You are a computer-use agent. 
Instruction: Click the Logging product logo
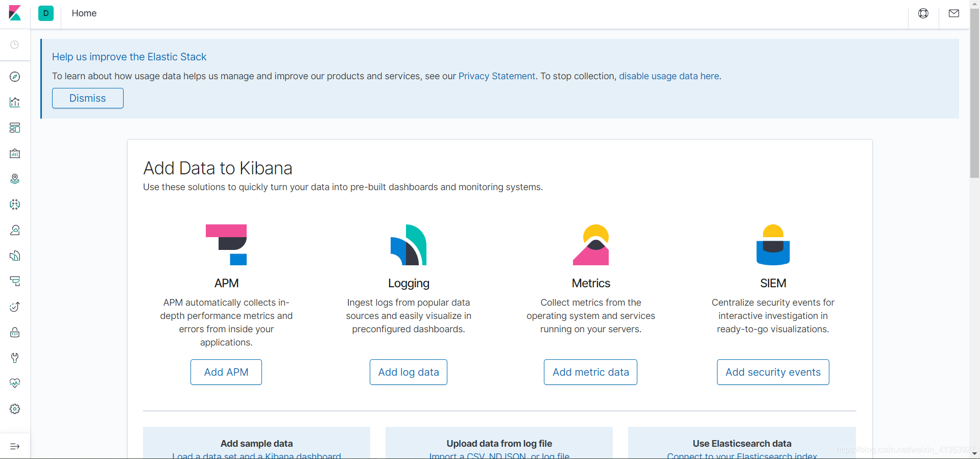point(409,245)
